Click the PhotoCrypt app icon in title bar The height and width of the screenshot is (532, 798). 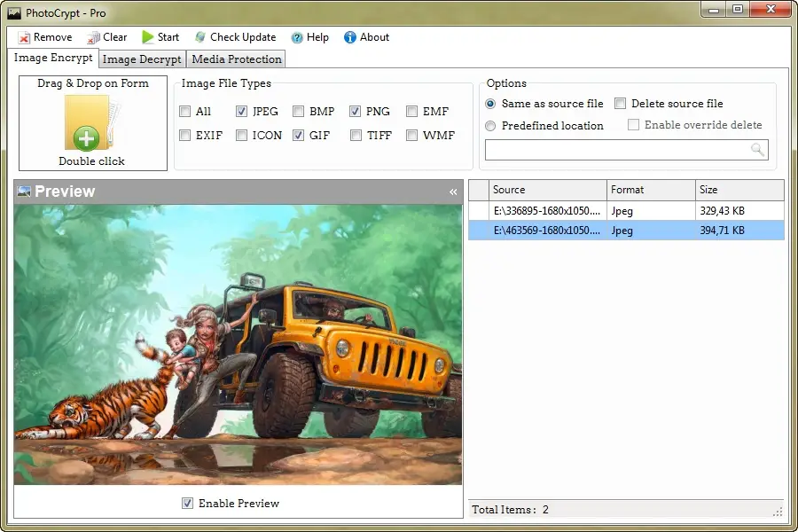[14, 13]
